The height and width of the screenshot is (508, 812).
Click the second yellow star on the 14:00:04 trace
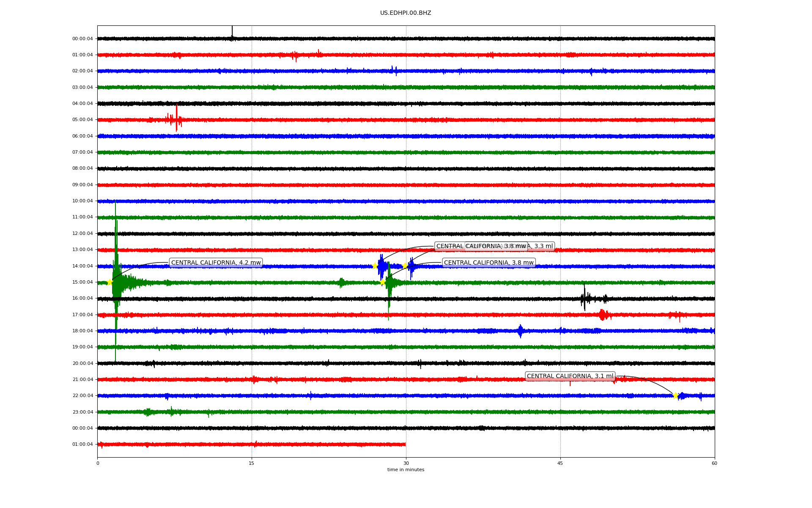[x=405, y=265]
